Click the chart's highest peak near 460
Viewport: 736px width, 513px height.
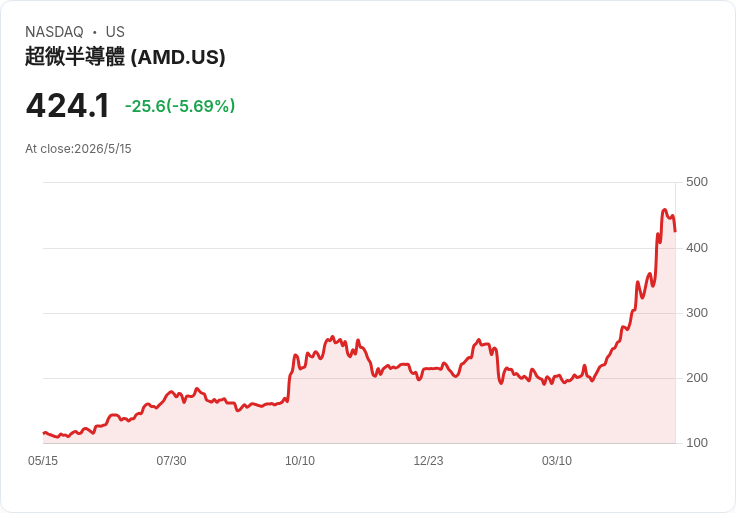point(664,210)
